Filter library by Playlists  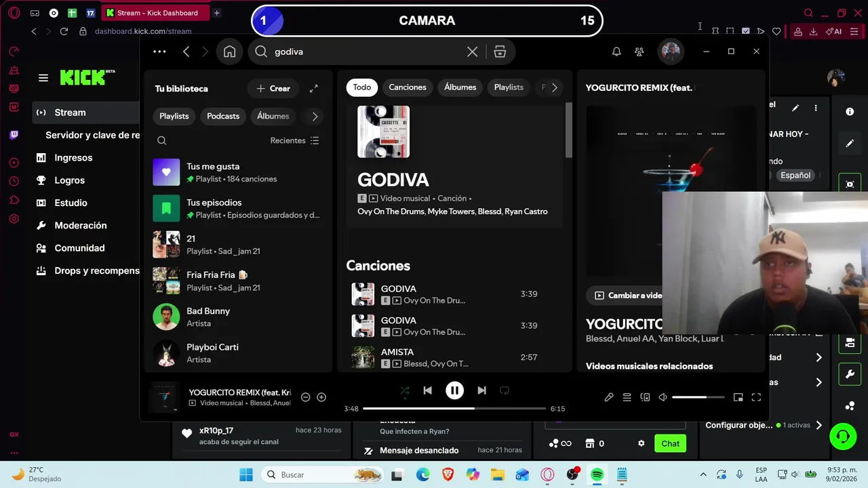coord(174,116)
